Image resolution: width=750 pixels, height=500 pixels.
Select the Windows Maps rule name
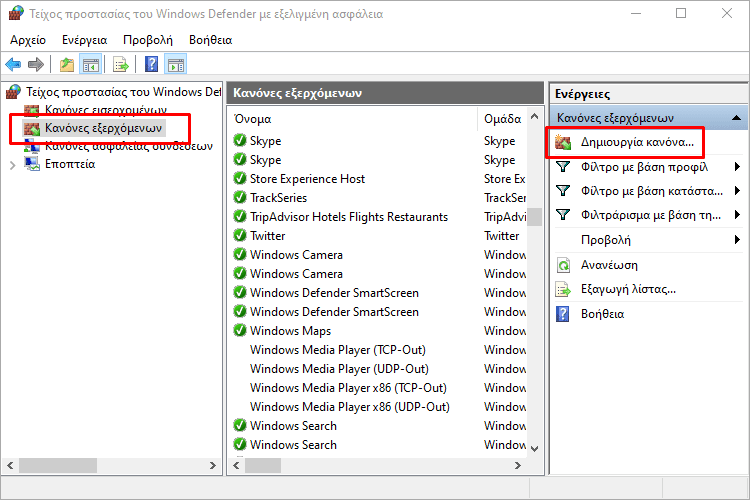(290, 331)
